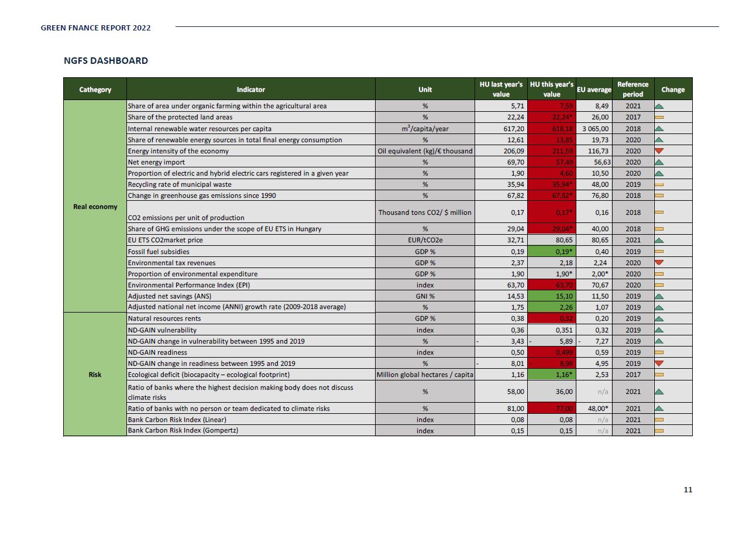
Task: Click the 'NGFS DASHBOARD' heading
Action: click(106, 60)
